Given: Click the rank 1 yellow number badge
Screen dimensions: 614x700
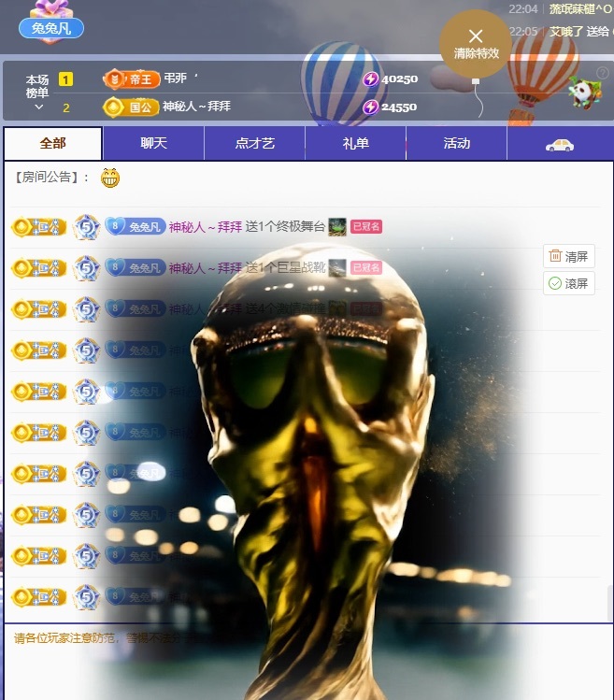Looking at the screenshot, I should point(65,79).
